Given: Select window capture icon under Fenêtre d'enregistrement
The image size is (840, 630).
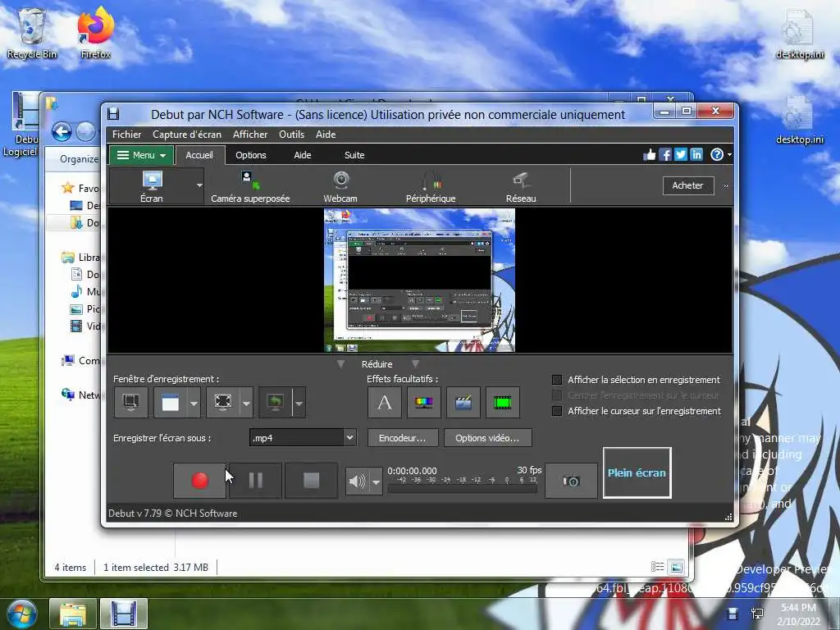Looking at the screenshot, I should (171, 402).
